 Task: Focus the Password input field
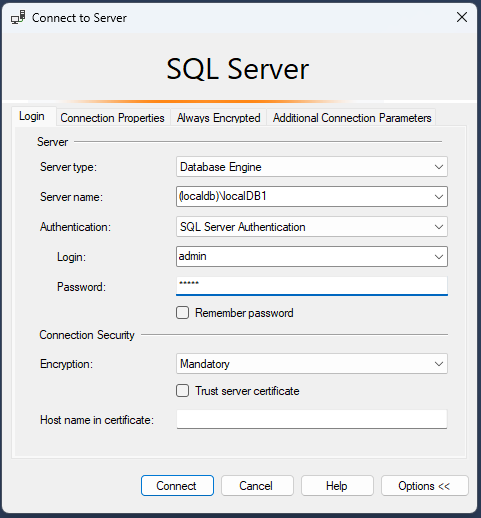312,286
